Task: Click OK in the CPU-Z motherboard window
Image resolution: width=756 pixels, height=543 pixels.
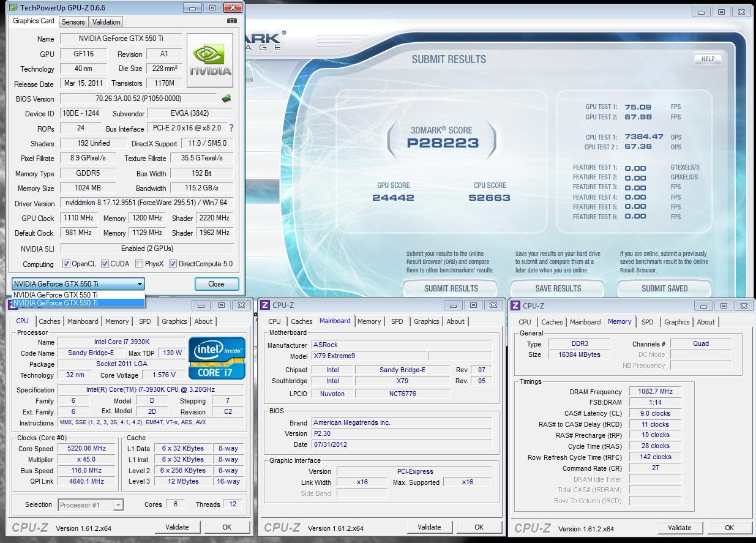Action: click(x=479, y=527)
